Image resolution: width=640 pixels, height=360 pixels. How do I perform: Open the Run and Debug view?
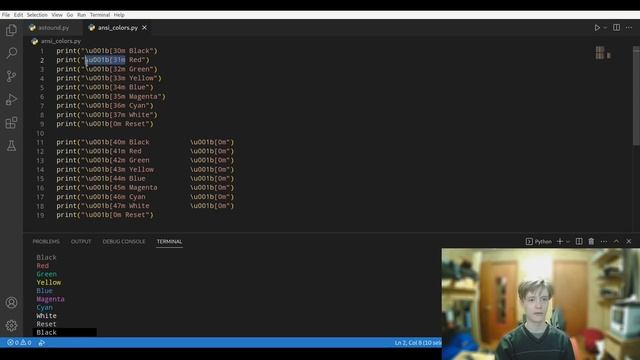11,99
